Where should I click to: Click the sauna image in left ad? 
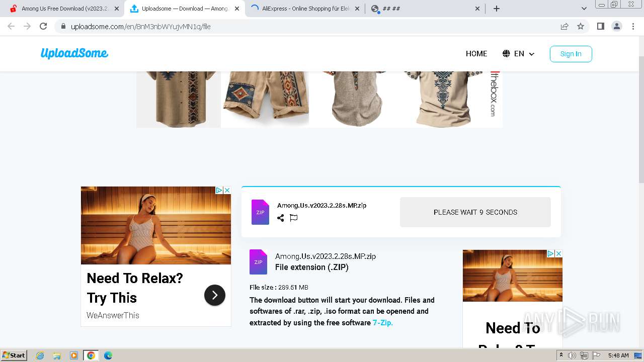pyautogui.click(x=156, y=225)
